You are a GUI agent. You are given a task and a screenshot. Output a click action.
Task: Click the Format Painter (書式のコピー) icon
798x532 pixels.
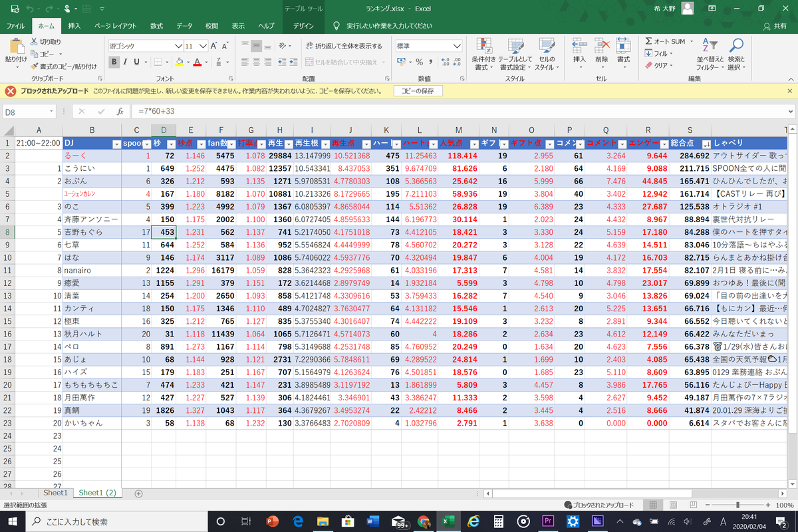35,66
